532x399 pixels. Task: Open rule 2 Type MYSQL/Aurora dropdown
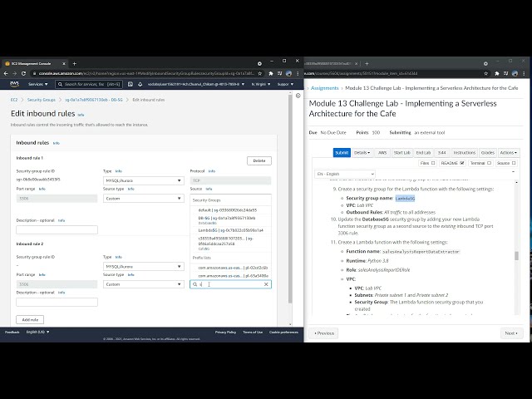click(144, 266)
